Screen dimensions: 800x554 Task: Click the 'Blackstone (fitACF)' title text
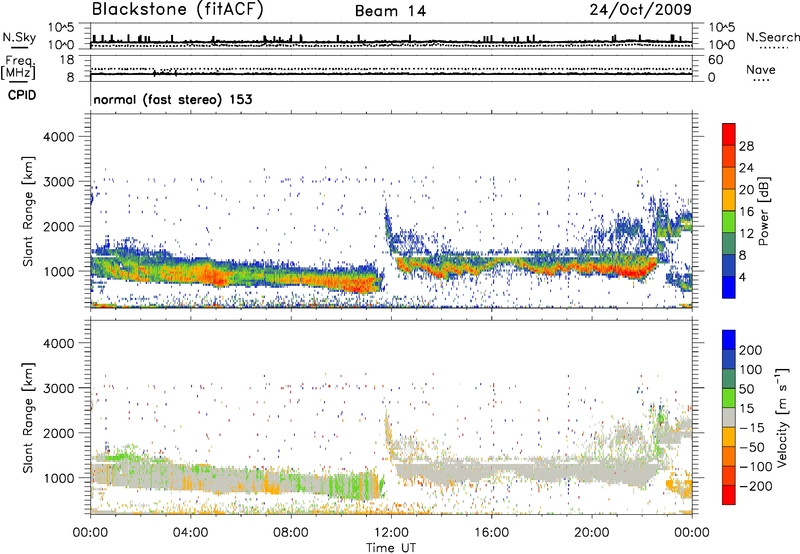click(178, 10)
